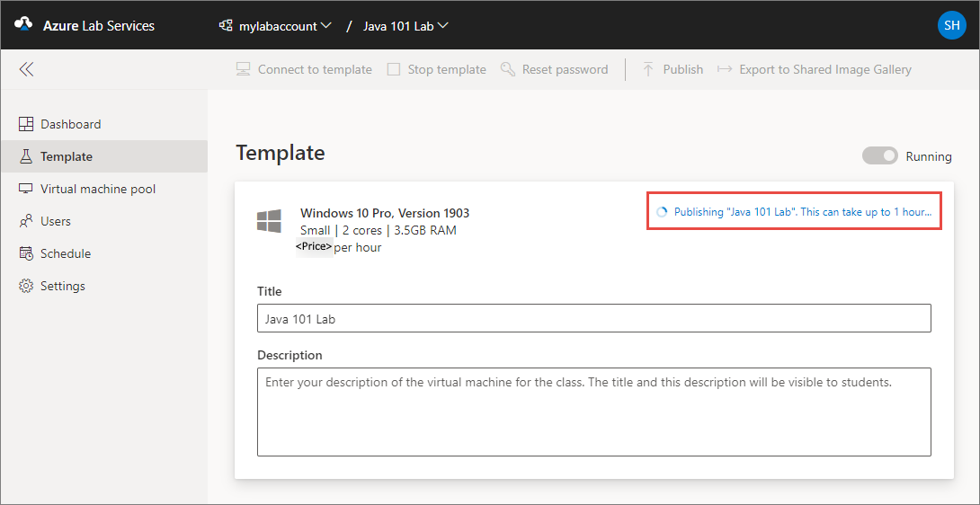Click the publishing progress spinner

pyautogui.click(x=662, y=212)
